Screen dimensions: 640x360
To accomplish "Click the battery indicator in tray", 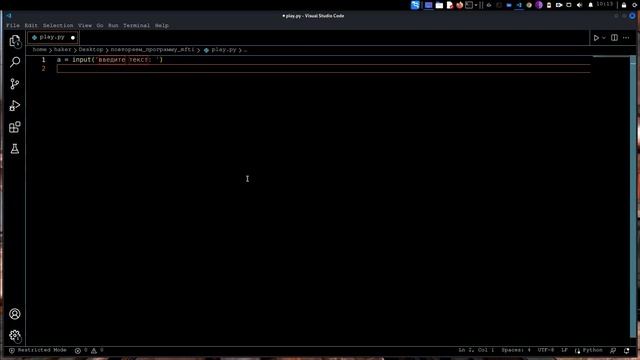I will (549, 5).
